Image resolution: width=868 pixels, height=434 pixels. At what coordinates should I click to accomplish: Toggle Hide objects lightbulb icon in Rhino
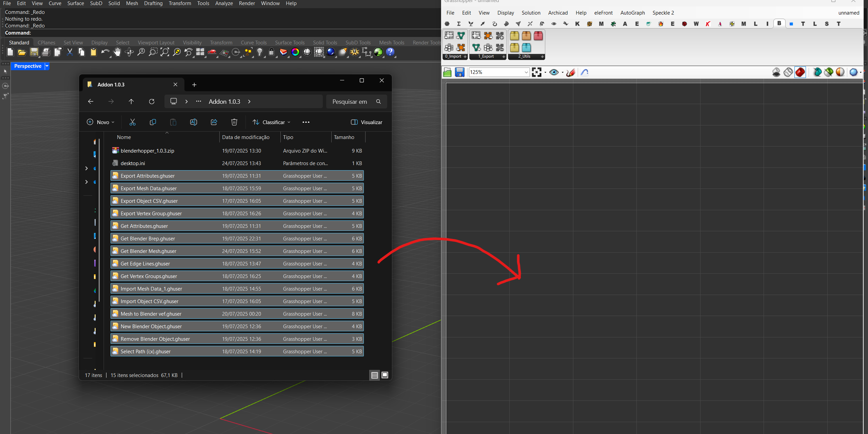(260, 52)
